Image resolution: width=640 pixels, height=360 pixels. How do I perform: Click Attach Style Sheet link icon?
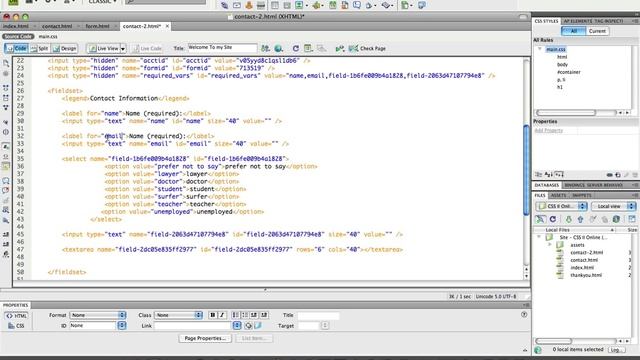609,175
